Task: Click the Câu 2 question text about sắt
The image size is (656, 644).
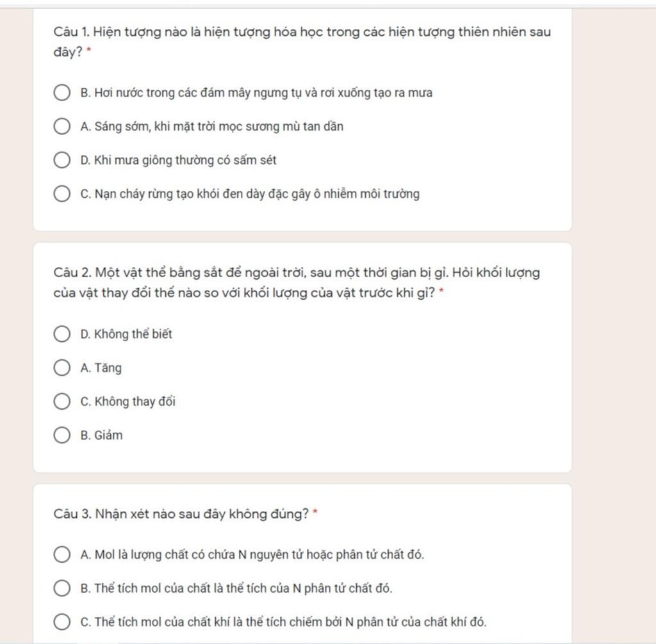Action: [x=297, y=283]
